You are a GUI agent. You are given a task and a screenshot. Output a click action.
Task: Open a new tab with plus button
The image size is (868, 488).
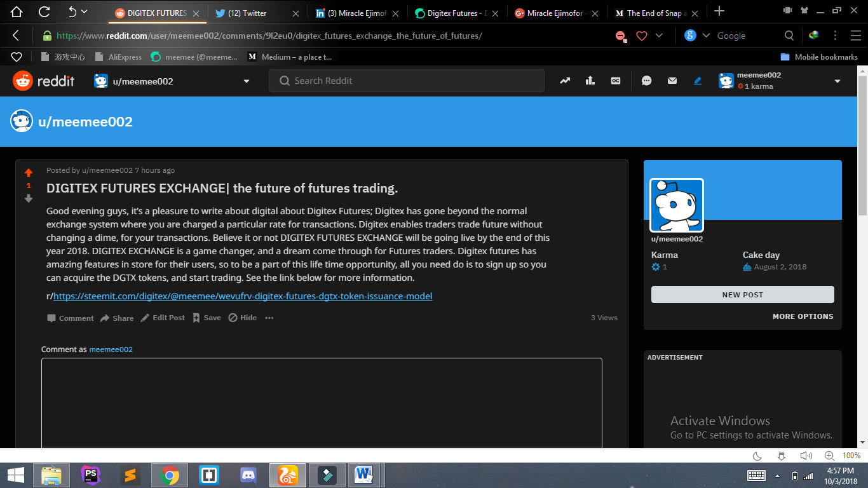pos(719,11)
